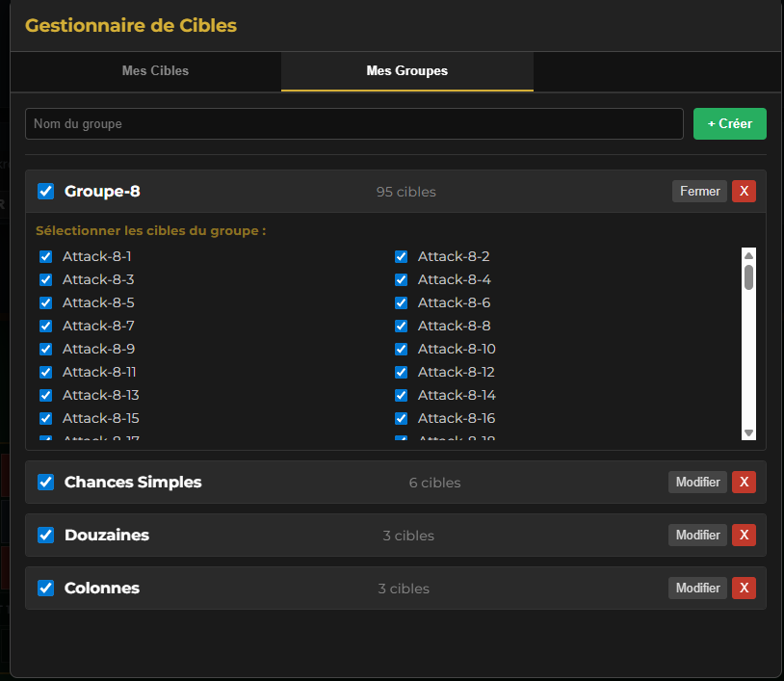Open Modifier for Chances Simples

pyautogui.click(x=697, y=482)
